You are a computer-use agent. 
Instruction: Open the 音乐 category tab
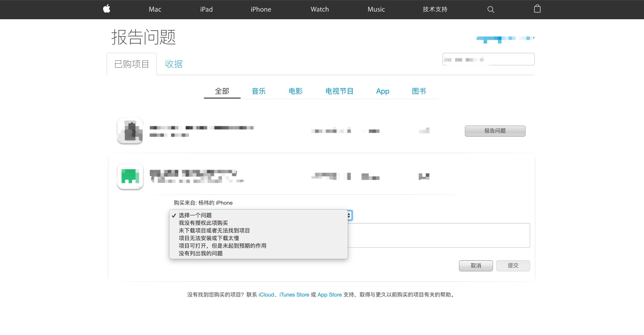coord(258,91)
